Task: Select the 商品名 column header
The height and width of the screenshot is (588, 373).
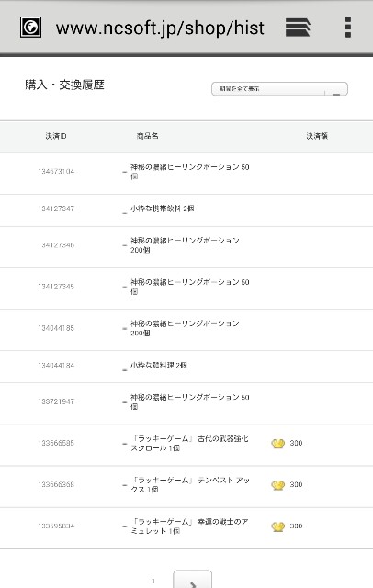Action: [147, 136]
